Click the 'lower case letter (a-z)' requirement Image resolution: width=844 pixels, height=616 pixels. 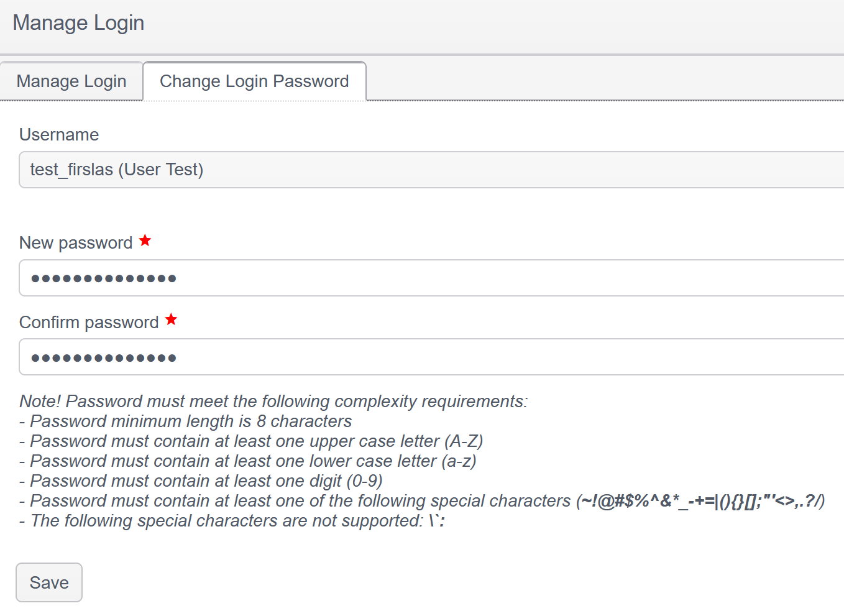248,461
